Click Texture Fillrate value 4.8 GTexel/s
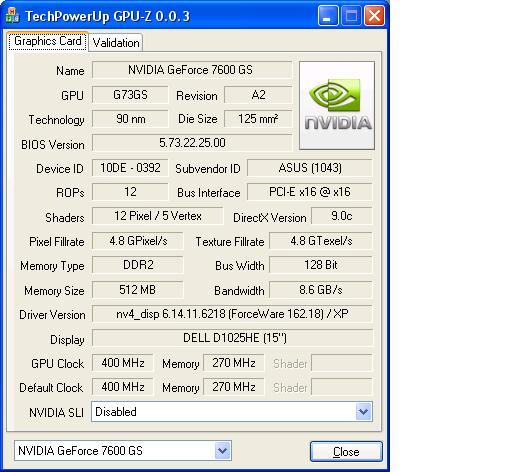512x472 pixels. pos(321,241)
